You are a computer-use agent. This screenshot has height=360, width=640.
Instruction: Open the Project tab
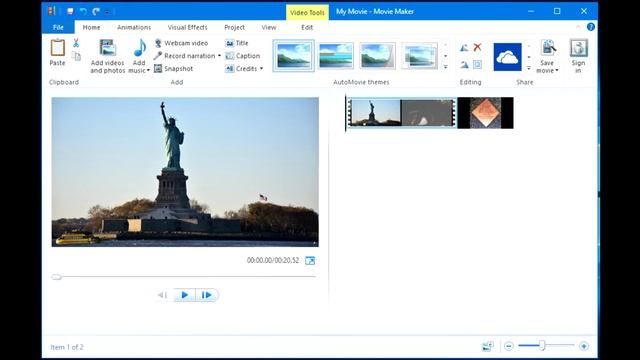[234, 27]
